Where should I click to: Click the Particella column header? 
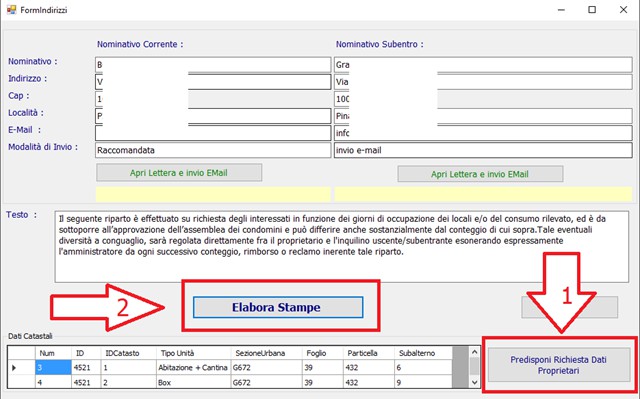(369, 353)
